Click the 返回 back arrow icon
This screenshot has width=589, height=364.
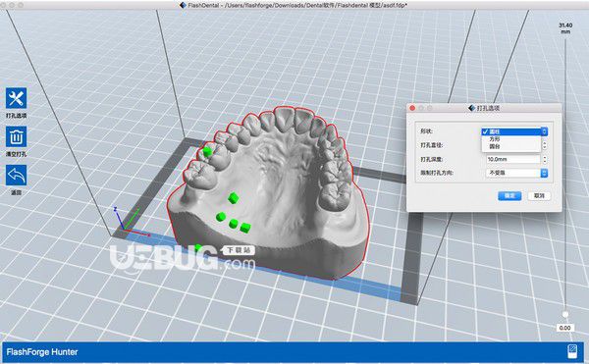tap(16, 176)
